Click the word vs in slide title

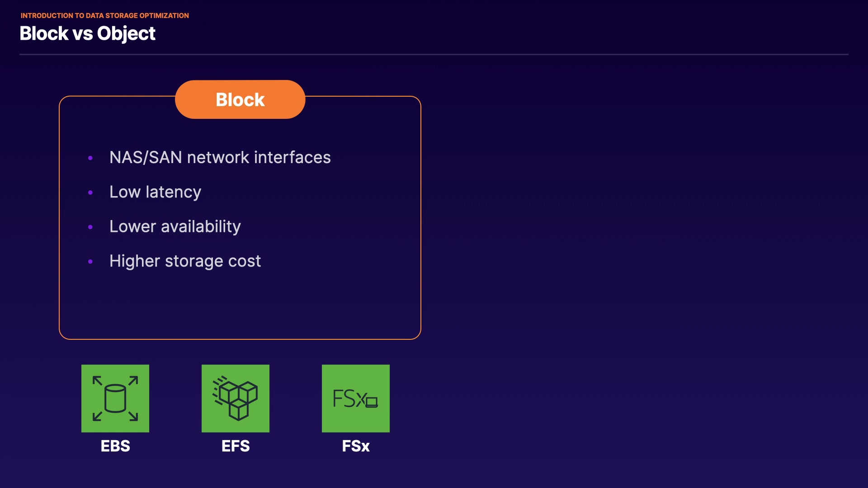tap(83, 33)
